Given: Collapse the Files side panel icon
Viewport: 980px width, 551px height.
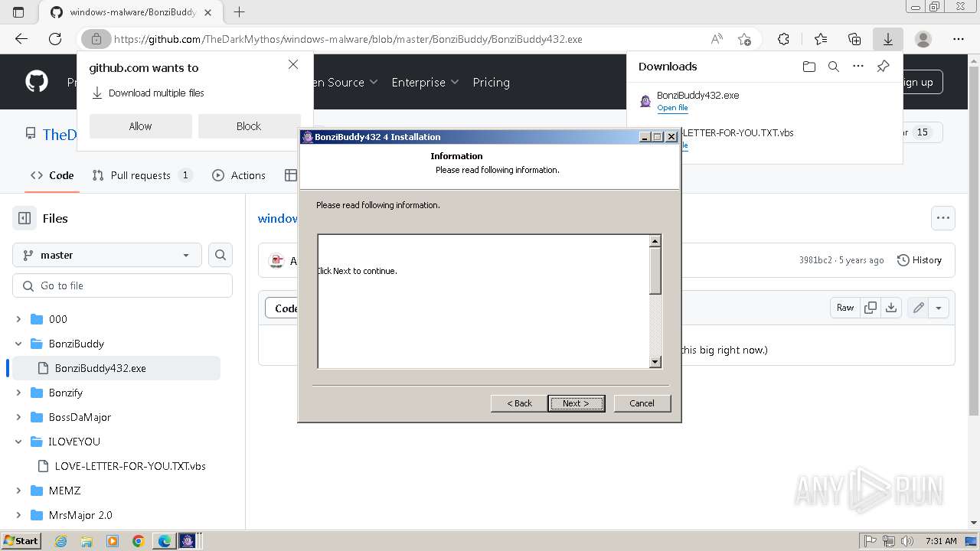Looking at the screenshot, I should coord(24,218).
